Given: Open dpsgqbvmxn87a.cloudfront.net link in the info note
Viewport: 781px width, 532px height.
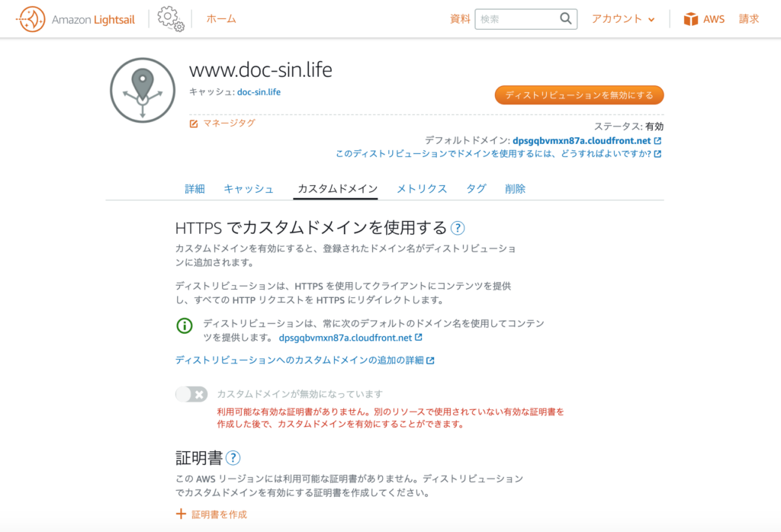Looking at the screenshot, I should click(x=346, y=338).
